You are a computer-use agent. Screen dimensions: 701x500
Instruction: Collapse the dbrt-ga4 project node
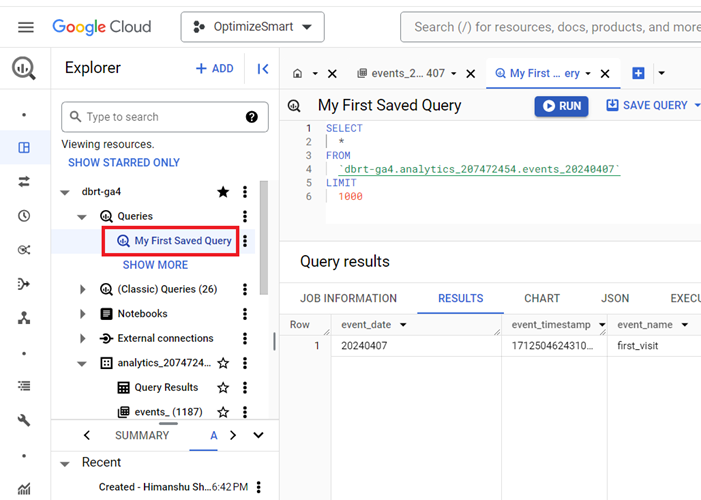pos(65,192)
